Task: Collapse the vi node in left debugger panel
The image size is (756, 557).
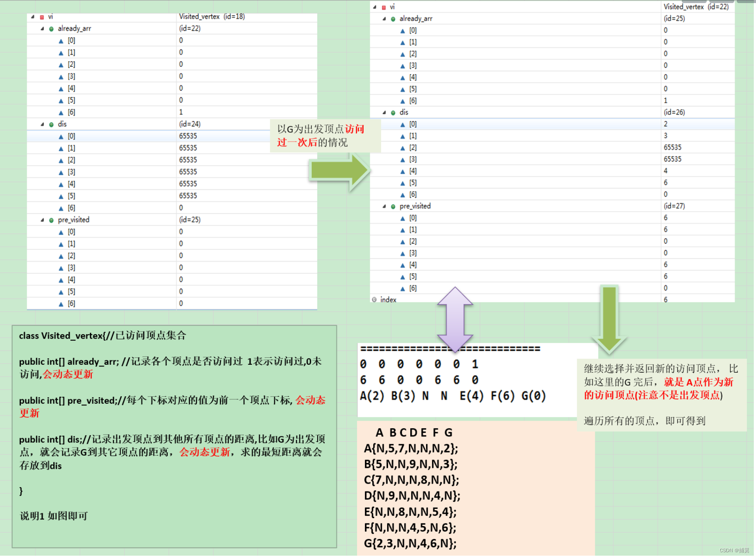Action: (33, 17)
